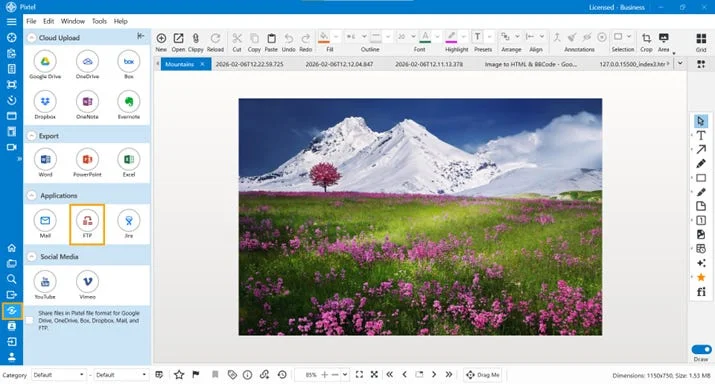Select the Arrow drawing tool
The height and width of the screenshot is (384, 715).
[701, 149]
